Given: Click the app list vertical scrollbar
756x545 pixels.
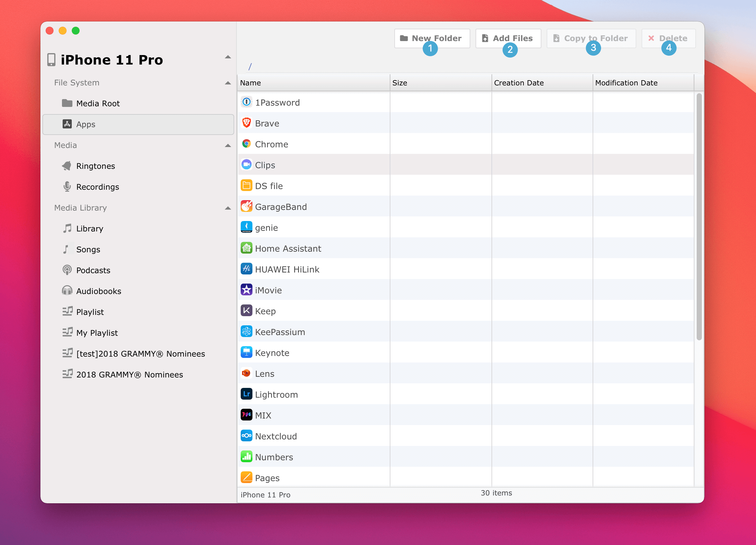Looking at the screenshot, I should pyautogui.click(x=699, y=217).
